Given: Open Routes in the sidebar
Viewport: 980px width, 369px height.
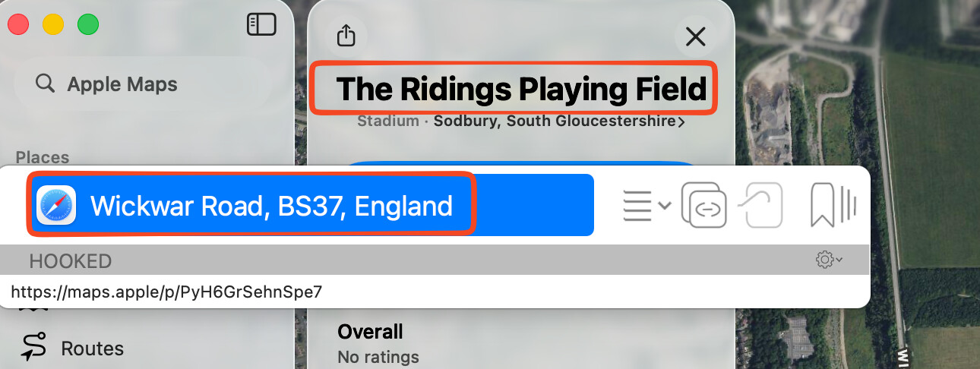Looking at the screenshot, I should [92, 348].
